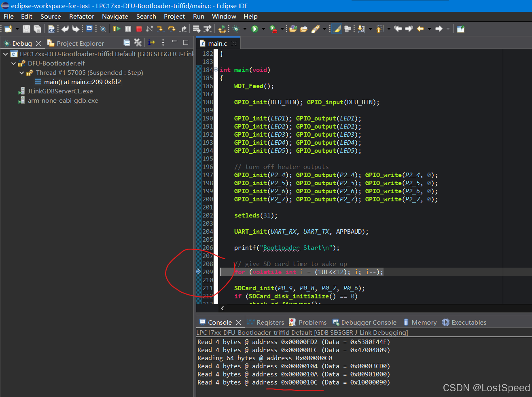The height and width of the screenshot is (397, 532).
Task: Click the Drop To Frame icon
Action: point(197,29)
